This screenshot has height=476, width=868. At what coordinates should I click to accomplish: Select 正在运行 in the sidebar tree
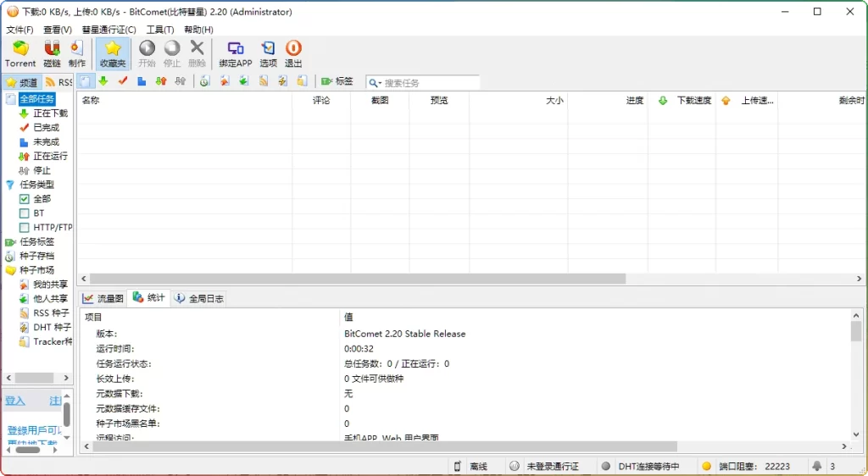(x=50, y=157)
